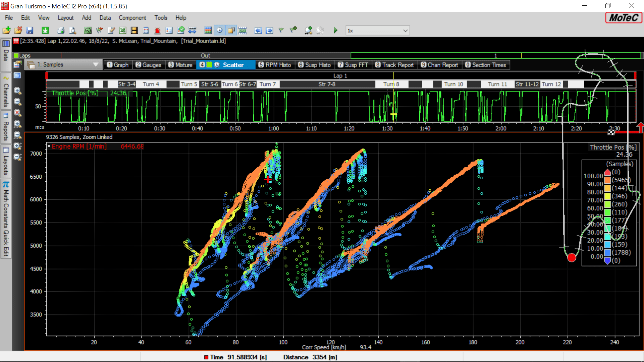Click the yellow 70.00 legend color swatch
The width and height of the screenshot is (644, 362).
(x=607, y=196)
